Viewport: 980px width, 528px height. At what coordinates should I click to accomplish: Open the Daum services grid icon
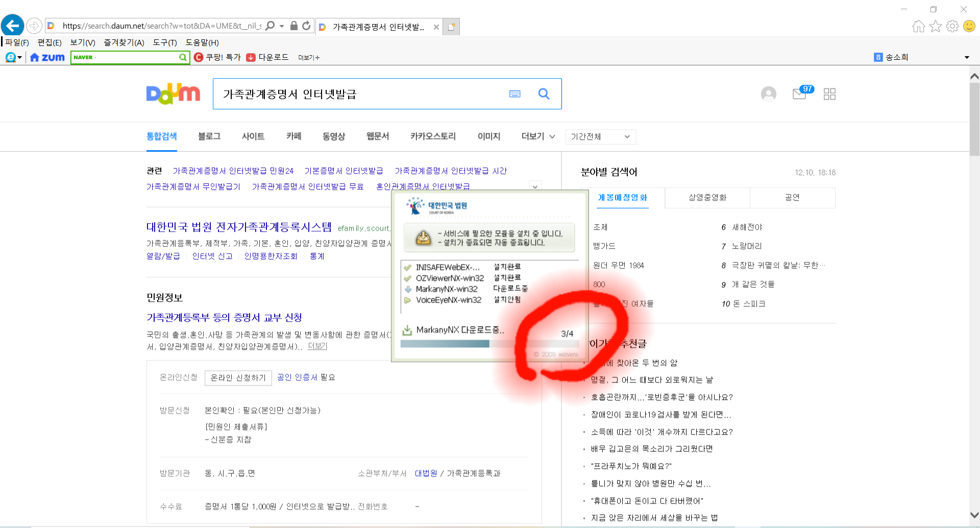[829, 94]
